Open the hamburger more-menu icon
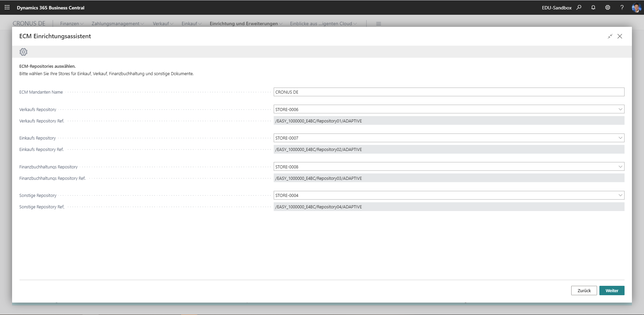This screenshot has width=644, height=315. [x=379, y=23]
